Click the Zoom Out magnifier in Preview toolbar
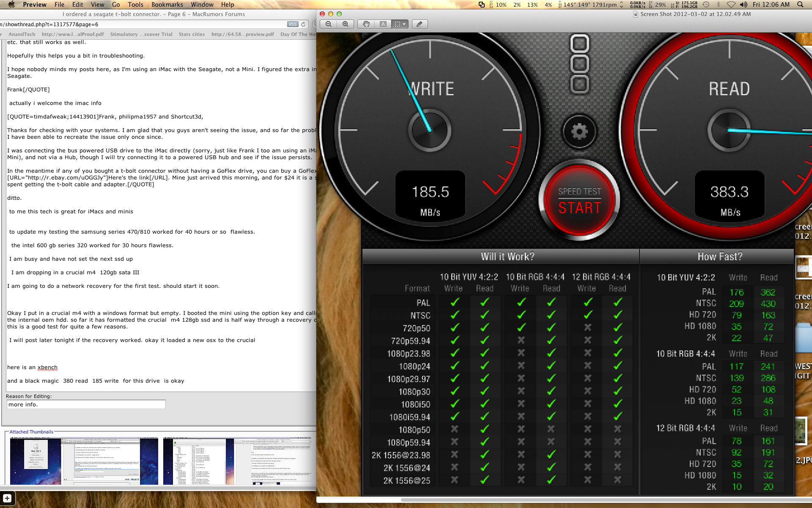The height and width of the screenshot is (508, 812). [x=329, y=24]
